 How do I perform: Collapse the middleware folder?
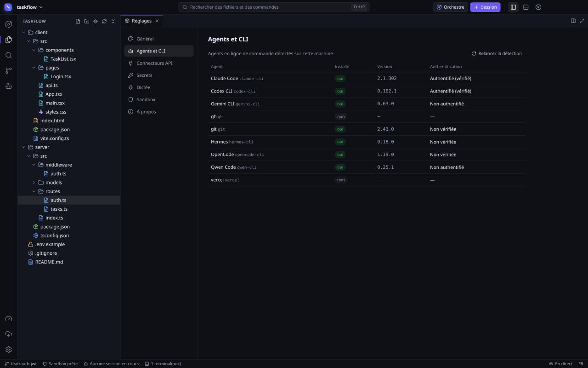coord(69,165)
